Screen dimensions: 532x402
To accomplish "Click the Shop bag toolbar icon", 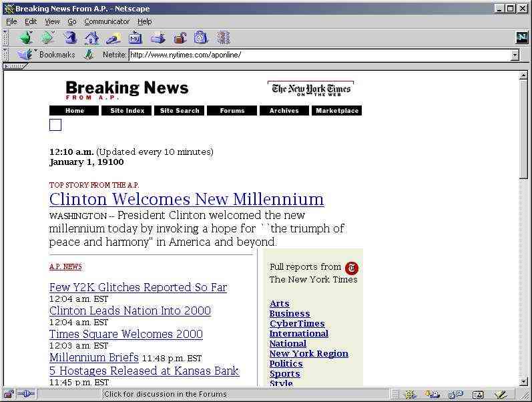I will pos(201,37).
